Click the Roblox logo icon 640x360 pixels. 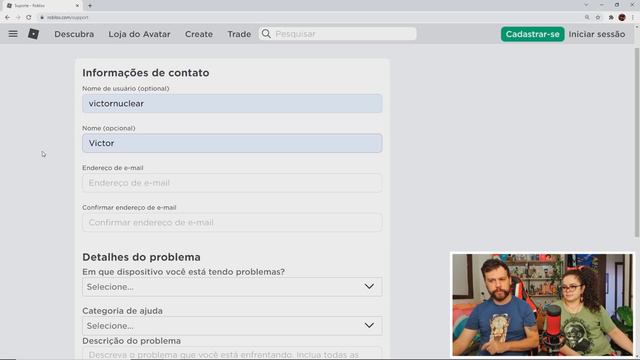33,34
